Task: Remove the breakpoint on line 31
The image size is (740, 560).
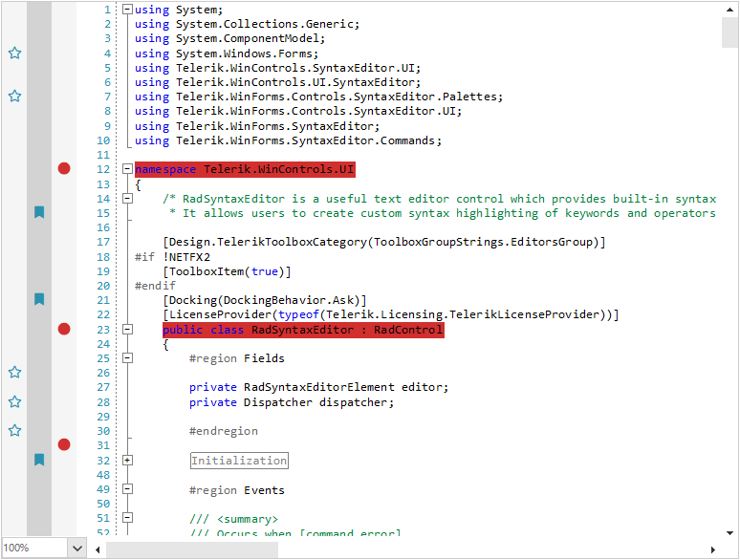Action: [x=64, y=444]
